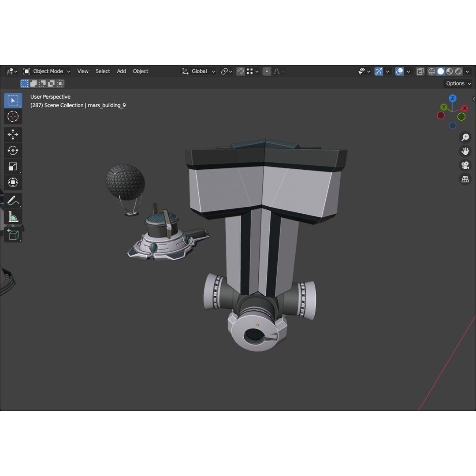This screenshot has width=476, height=476.
Task: Enable snapping with the magnet toggle
Action: 240,71
